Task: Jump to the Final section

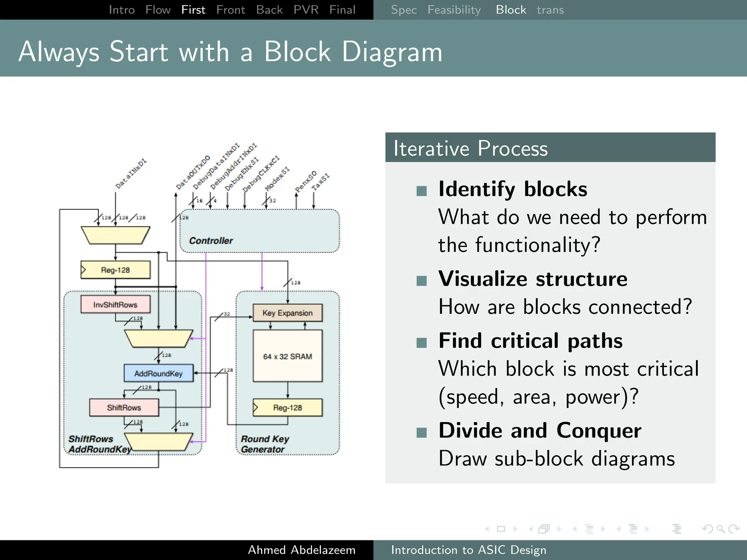Action: [x=342, y=10]
